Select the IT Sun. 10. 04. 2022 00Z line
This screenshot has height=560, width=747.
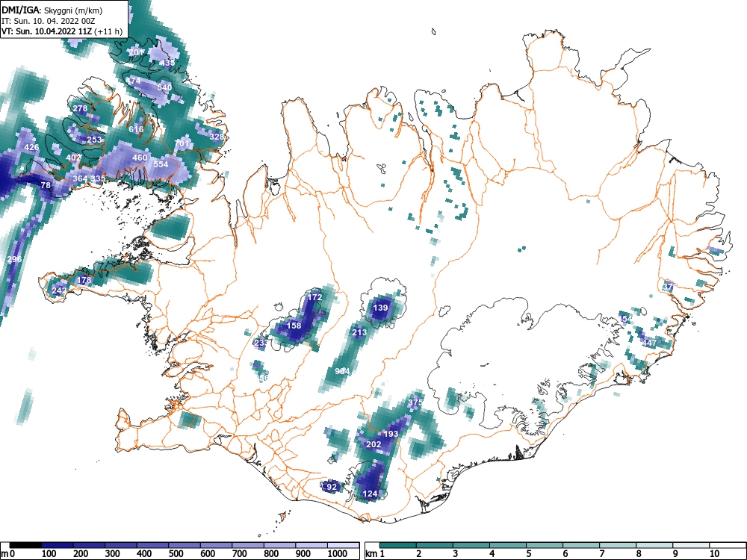pyautogui.click(x=48, y=21)
